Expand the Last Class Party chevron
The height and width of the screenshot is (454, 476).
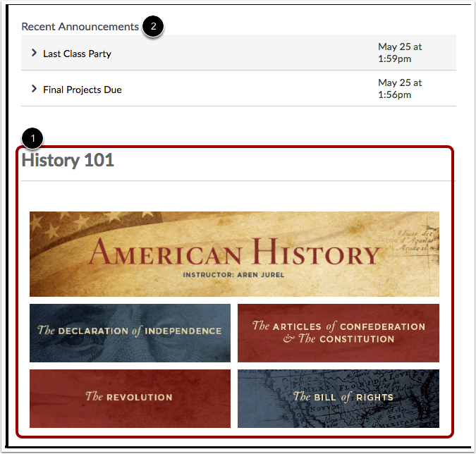pos(34,53)
